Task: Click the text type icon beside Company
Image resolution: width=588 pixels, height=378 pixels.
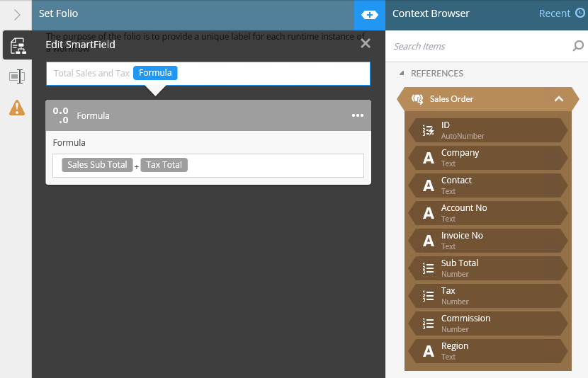Action: 429,158
